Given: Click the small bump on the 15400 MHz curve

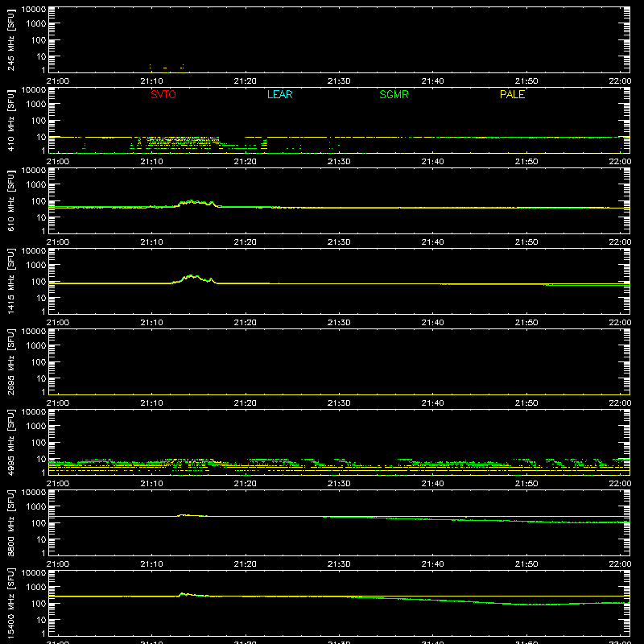Looking at the screenshot, I should click(184, 594).
